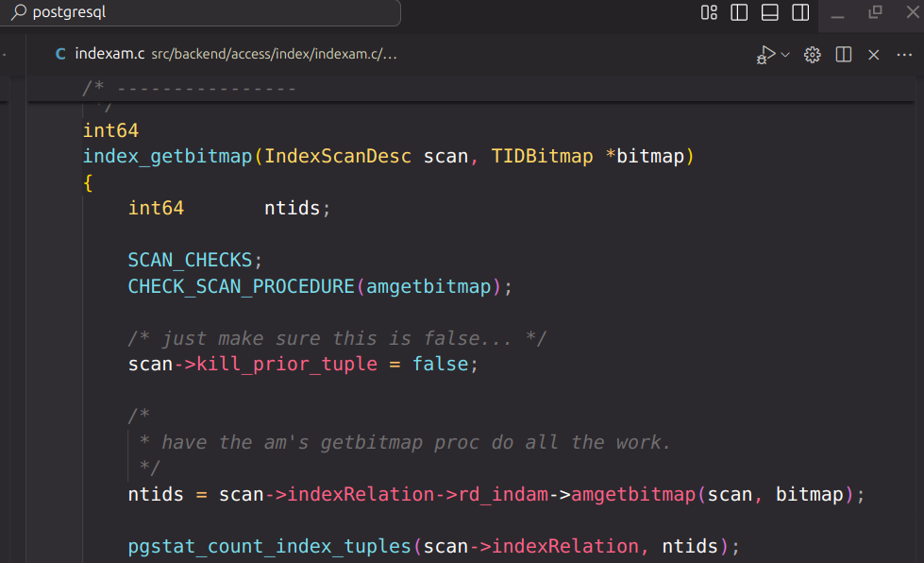Click the breadcrumb path src/backend/access/index

274,55
